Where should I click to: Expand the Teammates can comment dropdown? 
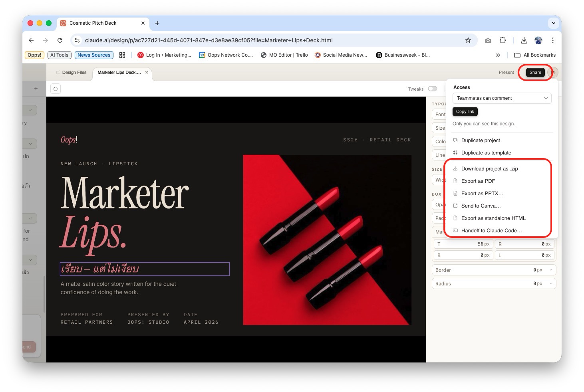502,98
